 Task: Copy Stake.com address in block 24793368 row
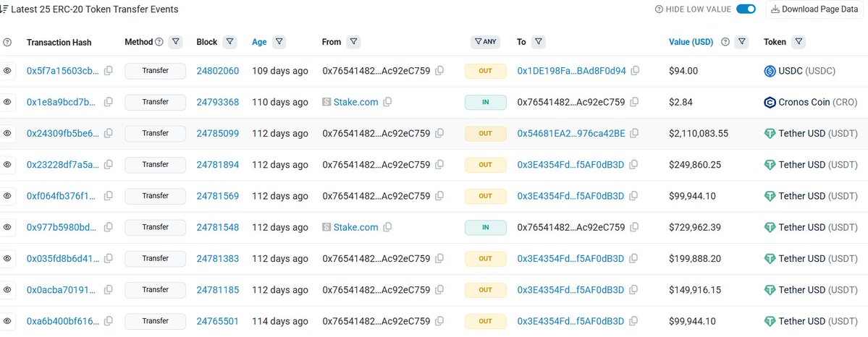387,102
